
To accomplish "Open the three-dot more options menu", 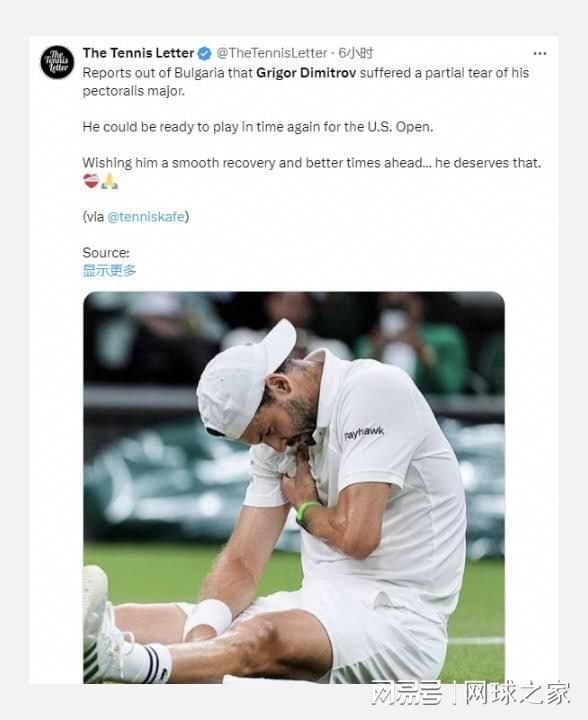I will (539, 54).
